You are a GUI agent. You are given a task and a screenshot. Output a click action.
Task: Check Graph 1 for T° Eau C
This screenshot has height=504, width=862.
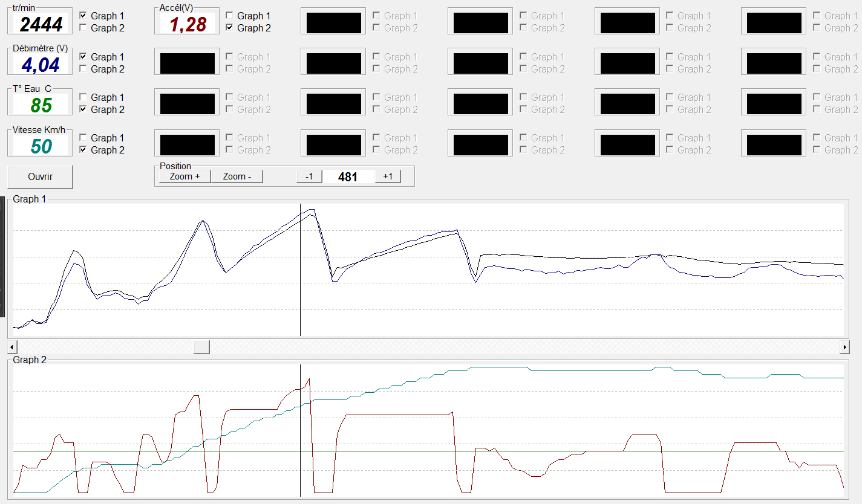pyautogui.click(x=83, y=97)
